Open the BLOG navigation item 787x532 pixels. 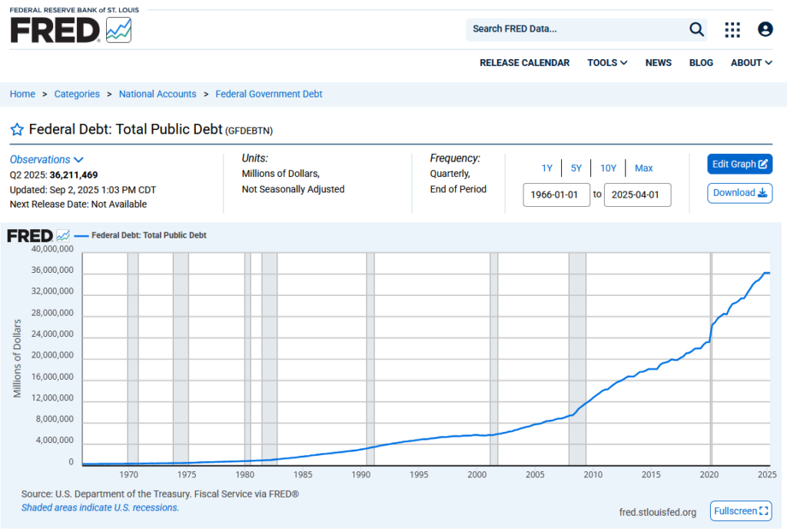701,63
